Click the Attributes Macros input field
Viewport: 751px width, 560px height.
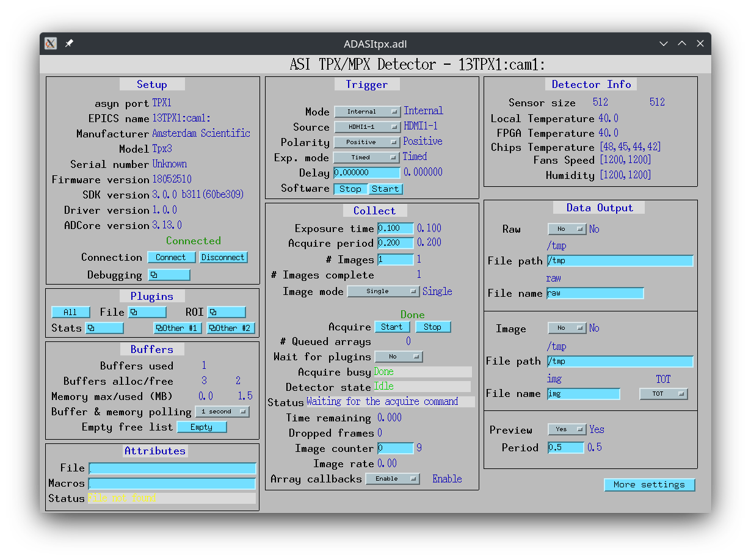point(172,484)
